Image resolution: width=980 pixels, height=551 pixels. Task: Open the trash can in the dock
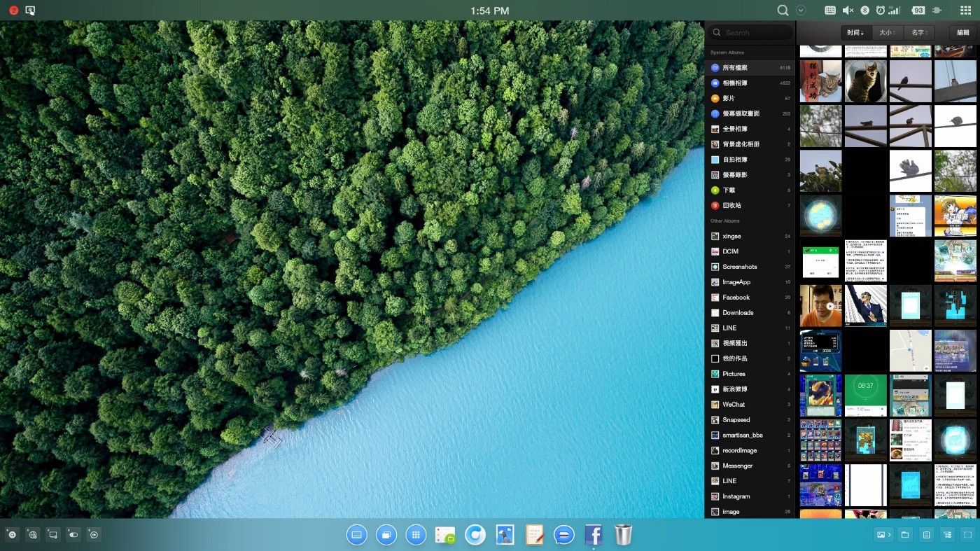point(623,535)
